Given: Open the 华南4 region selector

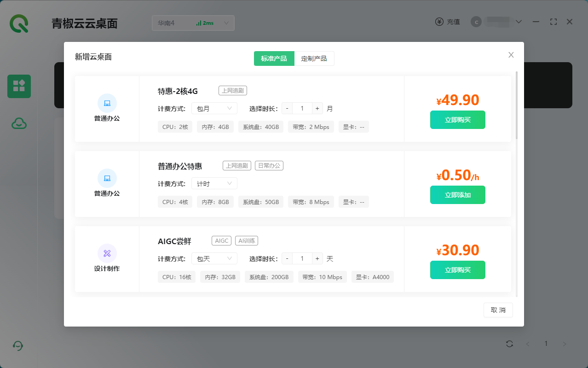Looking at the screenshot, I should pos(193,23).
